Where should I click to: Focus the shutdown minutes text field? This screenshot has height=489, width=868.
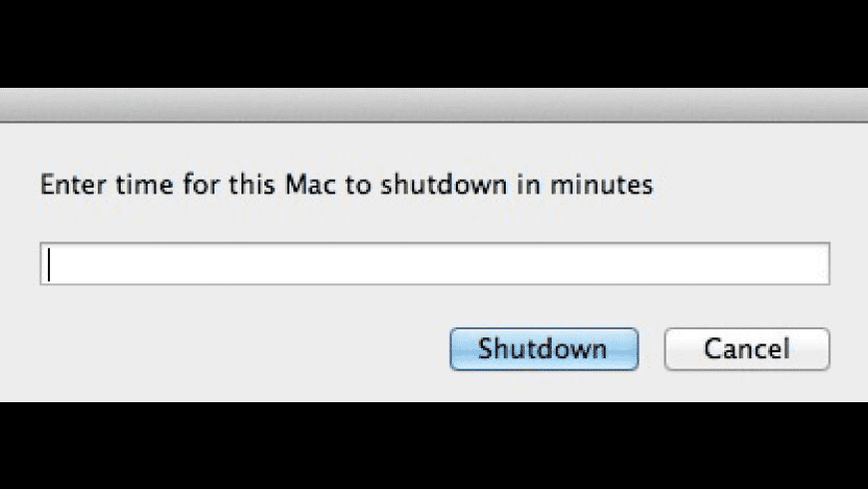435,263
